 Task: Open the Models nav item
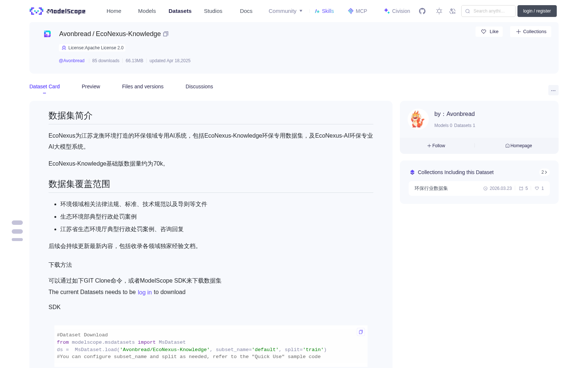(x=147, y=11)
